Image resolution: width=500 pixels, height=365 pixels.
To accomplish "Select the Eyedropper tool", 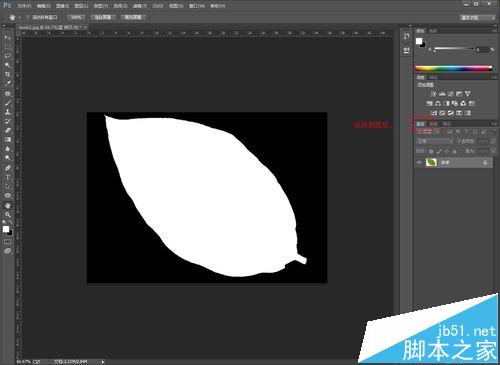I will pyautogui.click(x=7, y=84).
